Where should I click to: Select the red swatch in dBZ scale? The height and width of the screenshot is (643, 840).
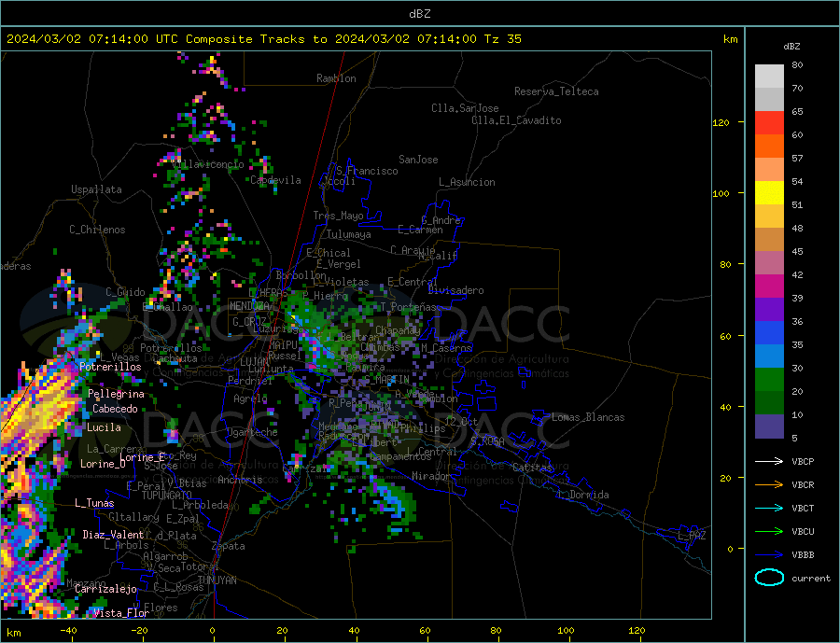pos(769,122)
